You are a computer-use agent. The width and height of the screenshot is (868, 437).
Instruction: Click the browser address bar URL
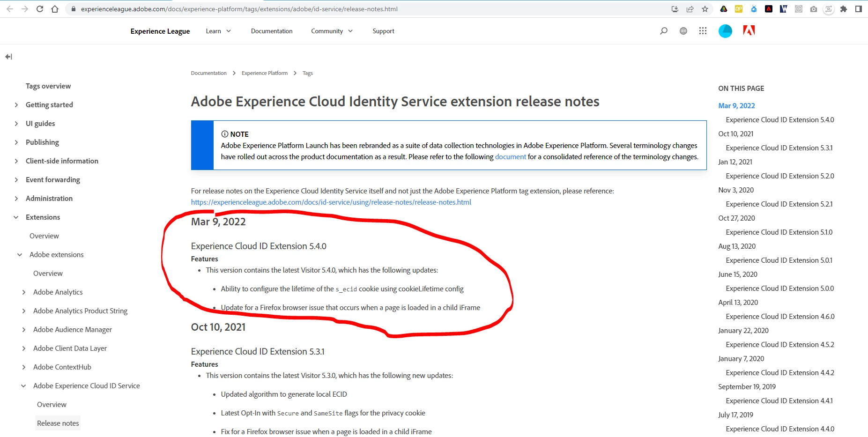239,9
